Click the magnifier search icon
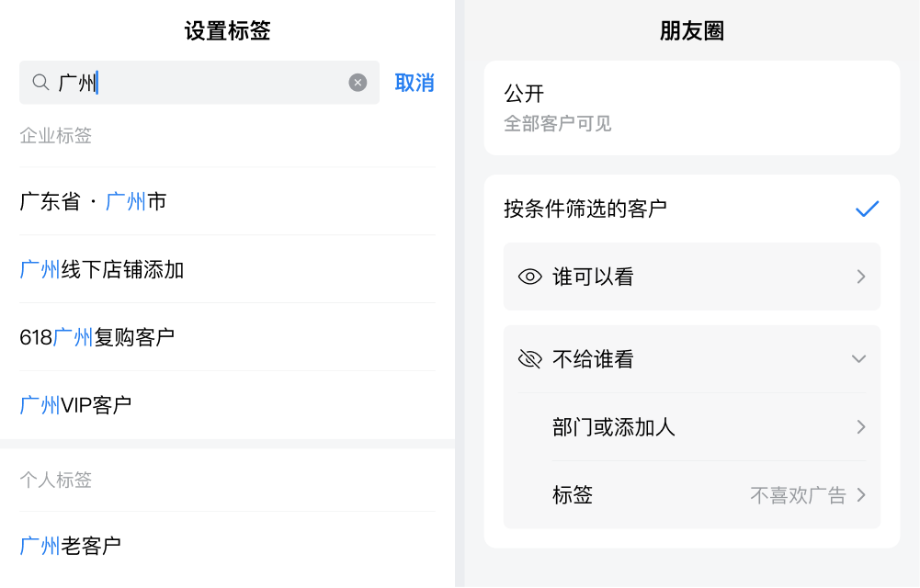This screenshot has height=588, width=920. coord(40,83)
